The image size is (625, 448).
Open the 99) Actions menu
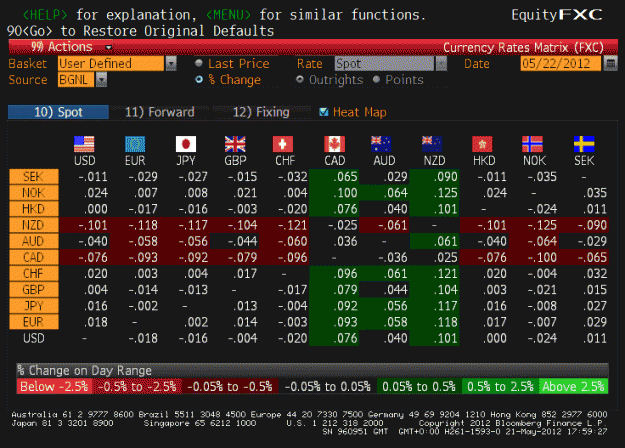(x=62, y=47)
